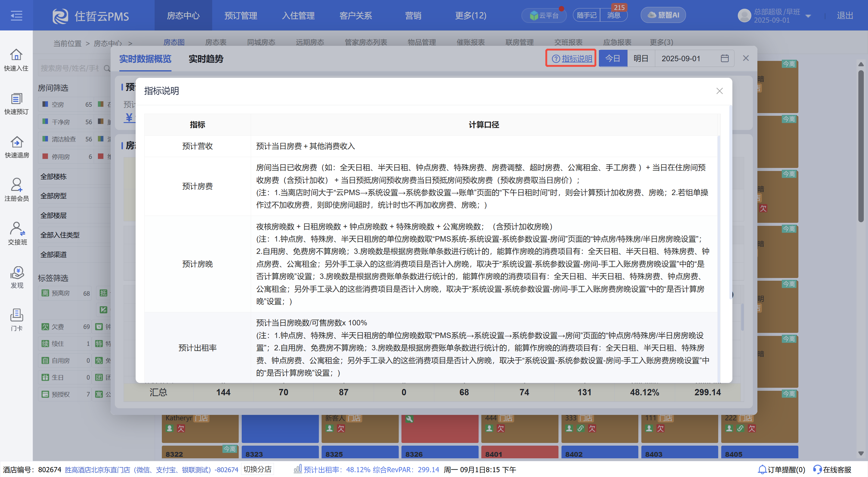The width and height of the screenshot is (868, 477).
Task: Open 快速入住 house icon in sidebar
Action: tap(16, 55)
